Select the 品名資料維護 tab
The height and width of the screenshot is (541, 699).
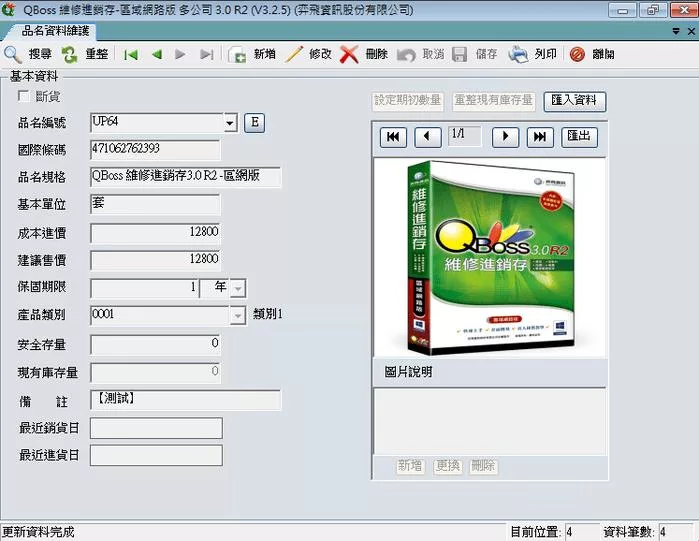coord(55,31)
